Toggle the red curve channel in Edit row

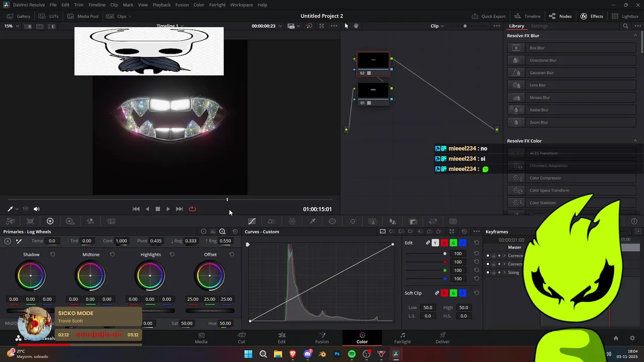(444, 243)
